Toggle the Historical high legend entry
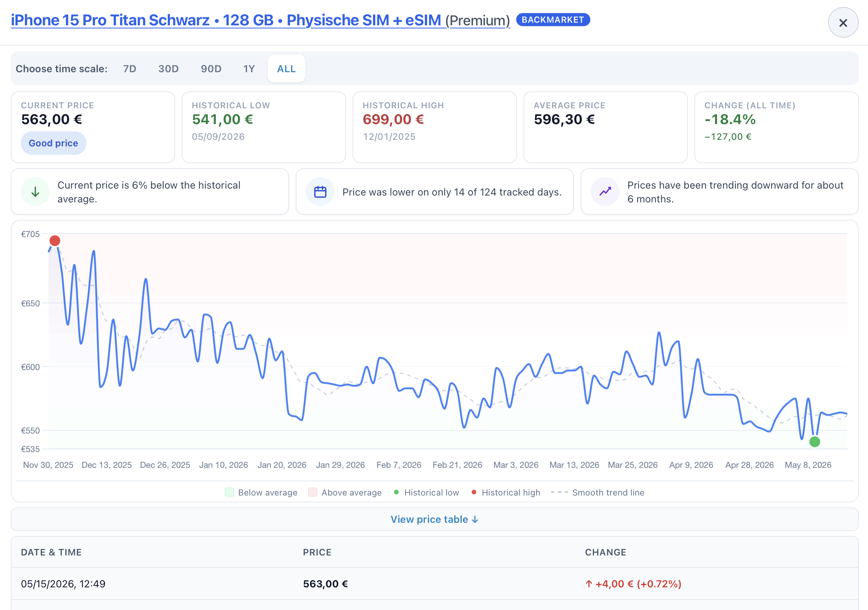The width and height of the screenshot is (868, 610). point(506,492)
